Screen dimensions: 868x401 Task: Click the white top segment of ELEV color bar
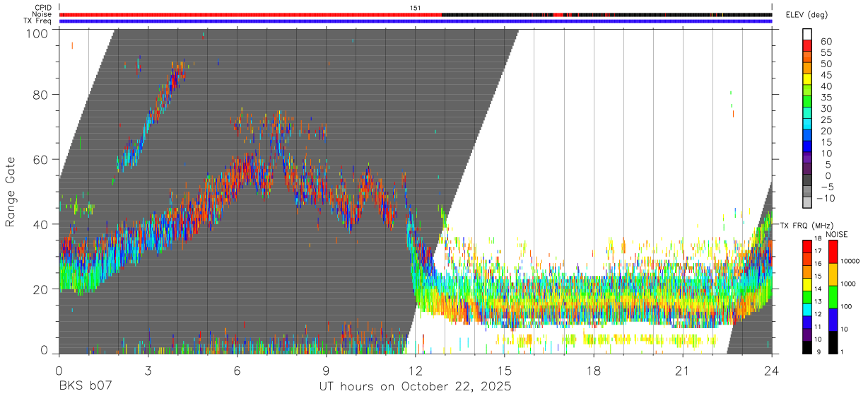click(807, 35)
